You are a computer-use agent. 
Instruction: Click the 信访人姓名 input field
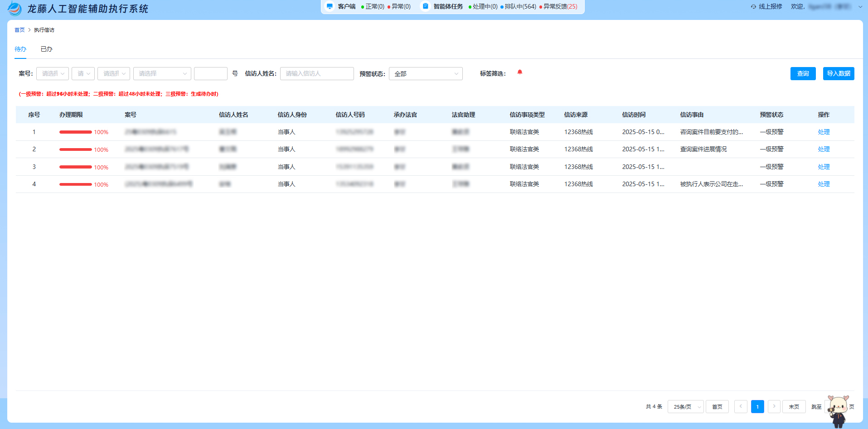(317, 74)
